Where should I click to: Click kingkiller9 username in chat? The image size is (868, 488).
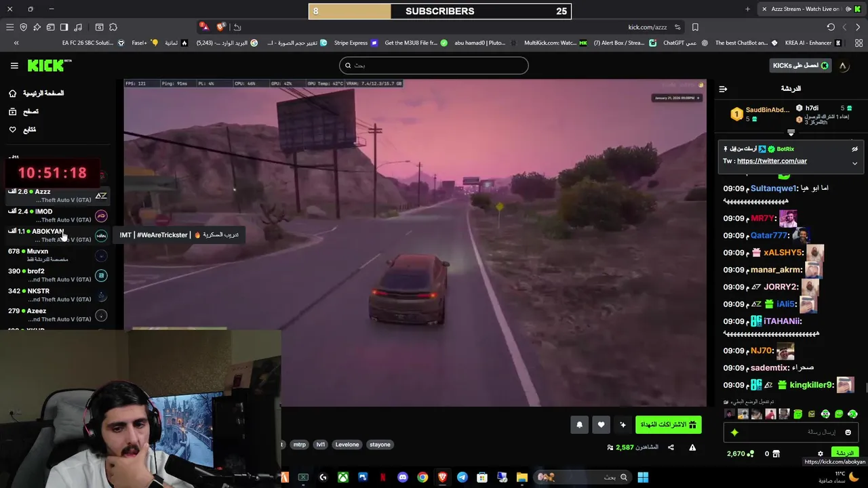click(x=811, y=385)
